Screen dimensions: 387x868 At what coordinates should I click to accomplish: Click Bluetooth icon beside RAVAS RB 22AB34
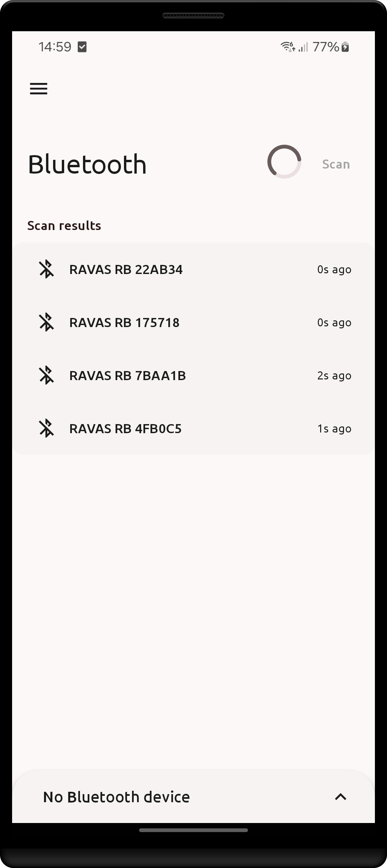coord(46,269)
